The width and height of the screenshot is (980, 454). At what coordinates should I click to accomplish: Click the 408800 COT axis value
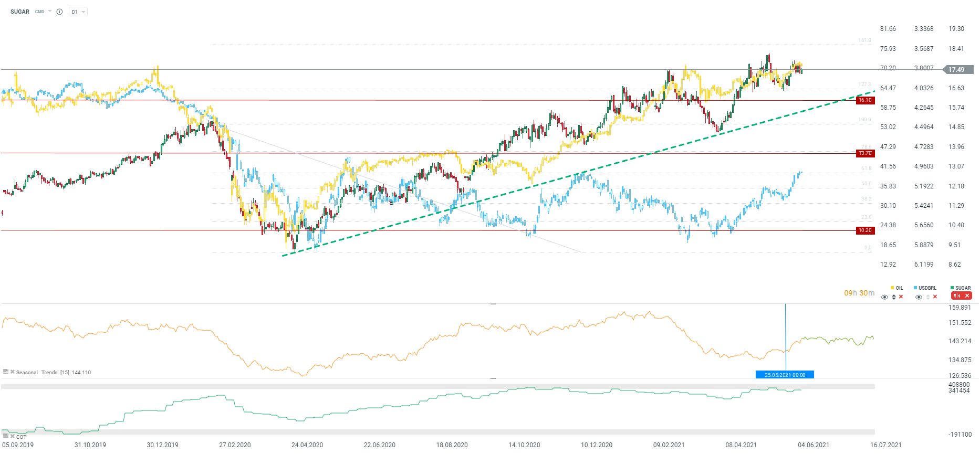(x=959, y=385)
